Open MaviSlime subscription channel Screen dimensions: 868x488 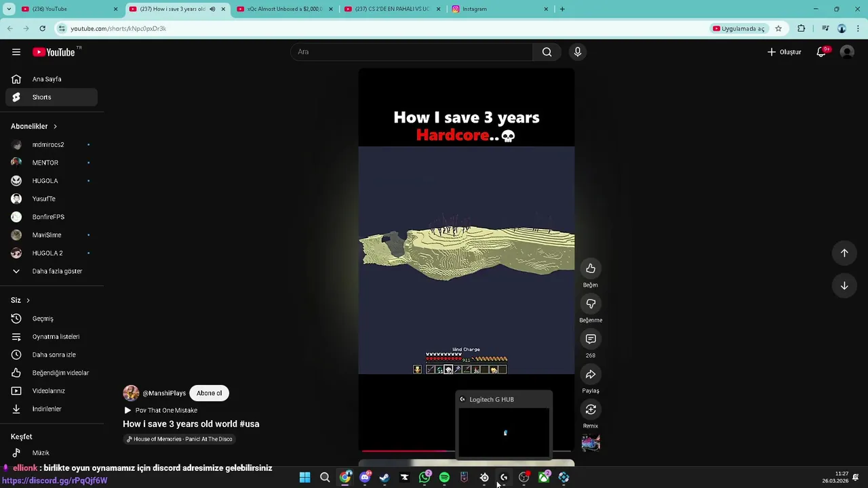52,235
